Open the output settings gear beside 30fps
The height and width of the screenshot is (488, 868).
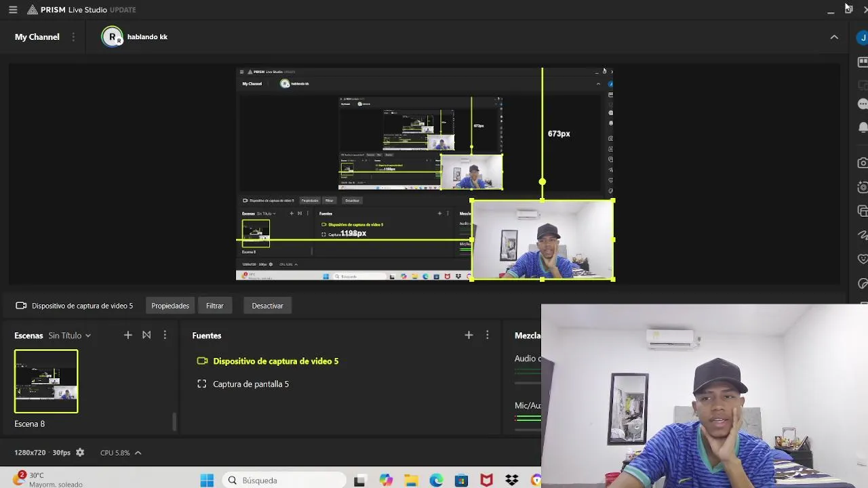pyautogui.click(x=80, y=452)
